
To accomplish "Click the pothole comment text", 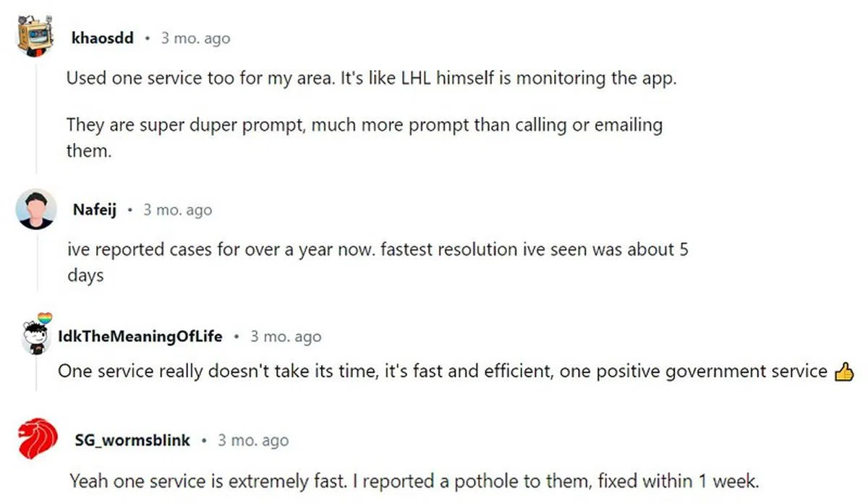I will 414,480.
